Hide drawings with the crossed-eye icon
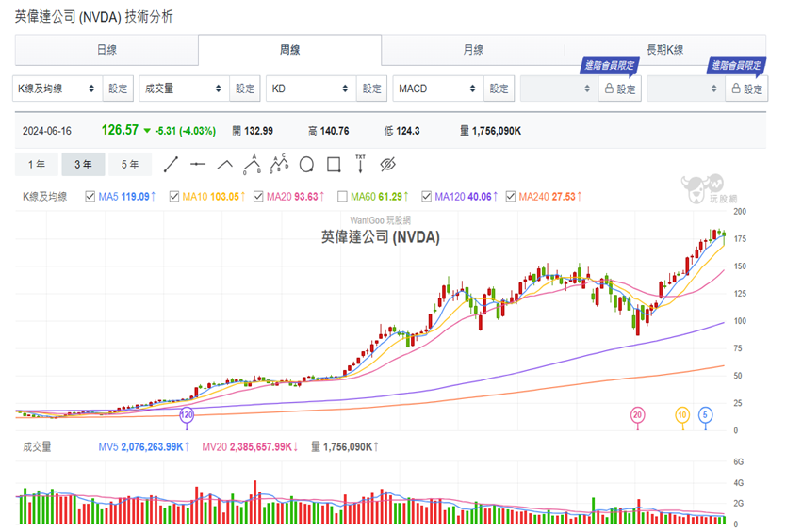This screenshot has height=532, width=786. 386,165
